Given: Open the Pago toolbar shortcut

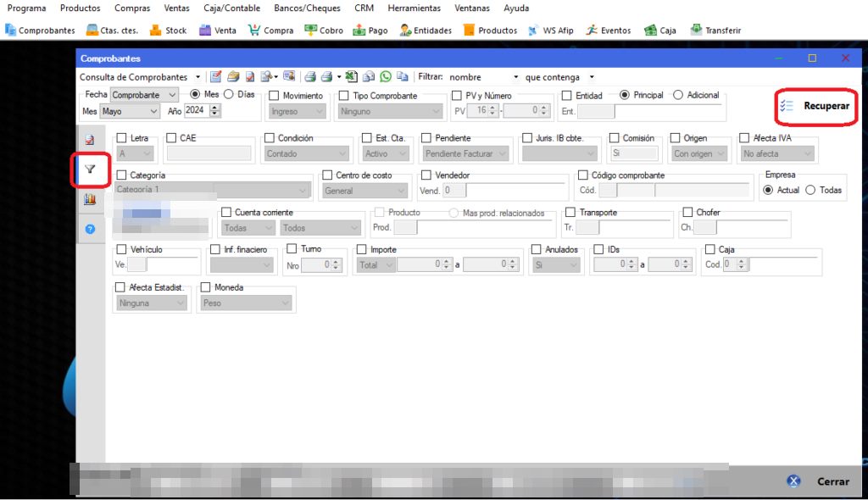Looking at the screenshot, I should (x=370, y=31).
